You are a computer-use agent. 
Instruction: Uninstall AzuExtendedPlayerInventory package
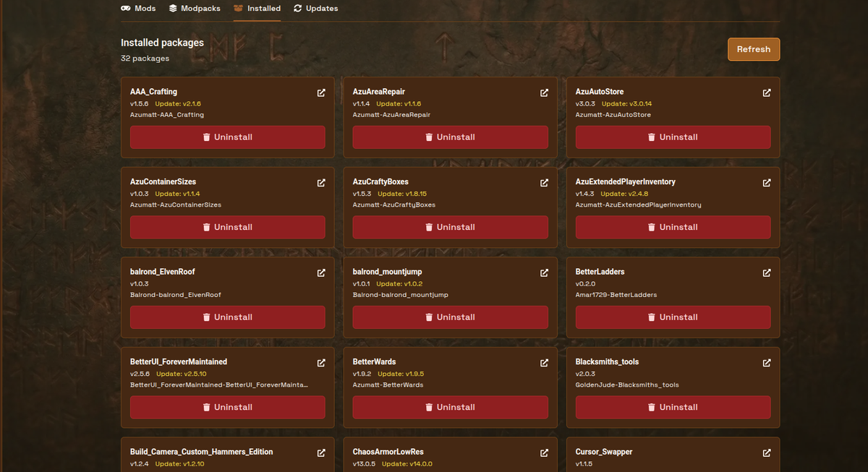pyautogui.click(x=673, y=227)
